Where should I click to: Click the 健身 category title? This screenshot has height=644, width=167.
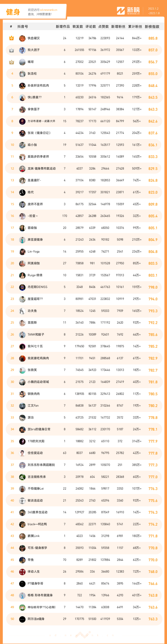click(13, 12)
